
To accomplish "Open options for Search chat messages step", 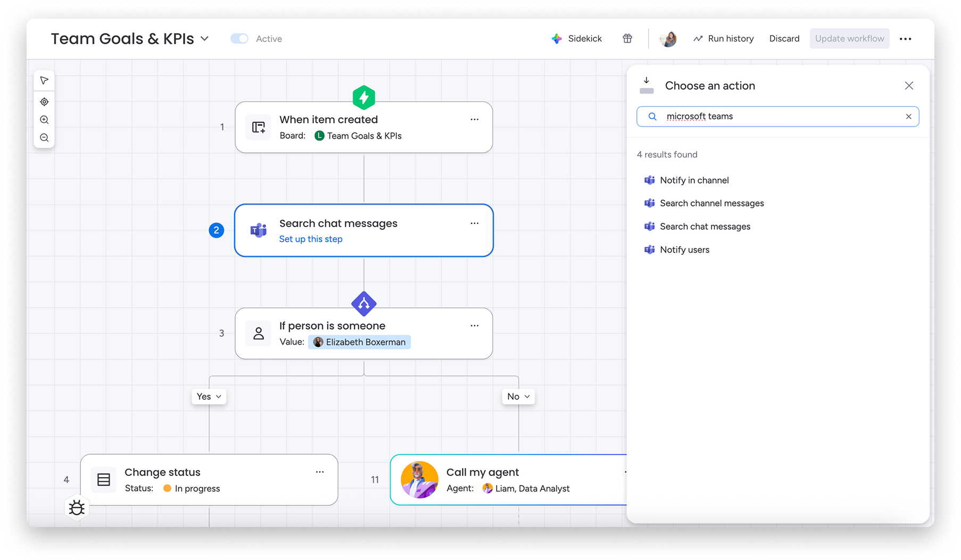I will [475, 223].
